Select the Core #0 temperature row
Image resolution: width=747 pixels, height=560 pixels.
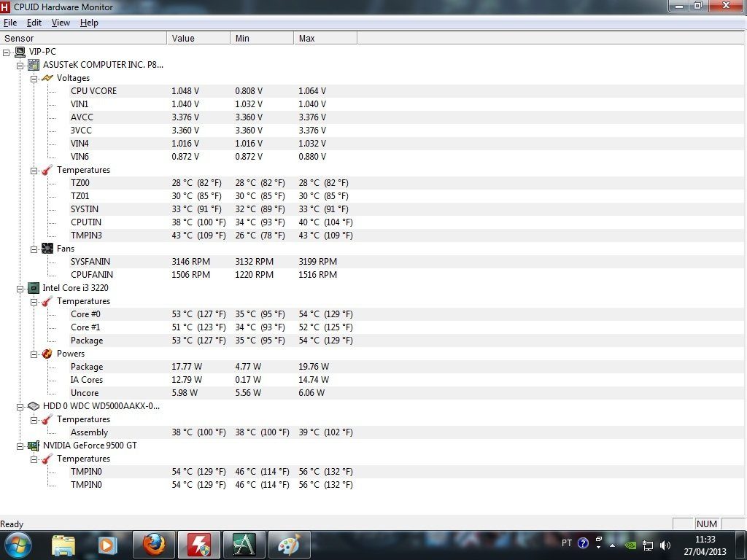coord(408,314)
